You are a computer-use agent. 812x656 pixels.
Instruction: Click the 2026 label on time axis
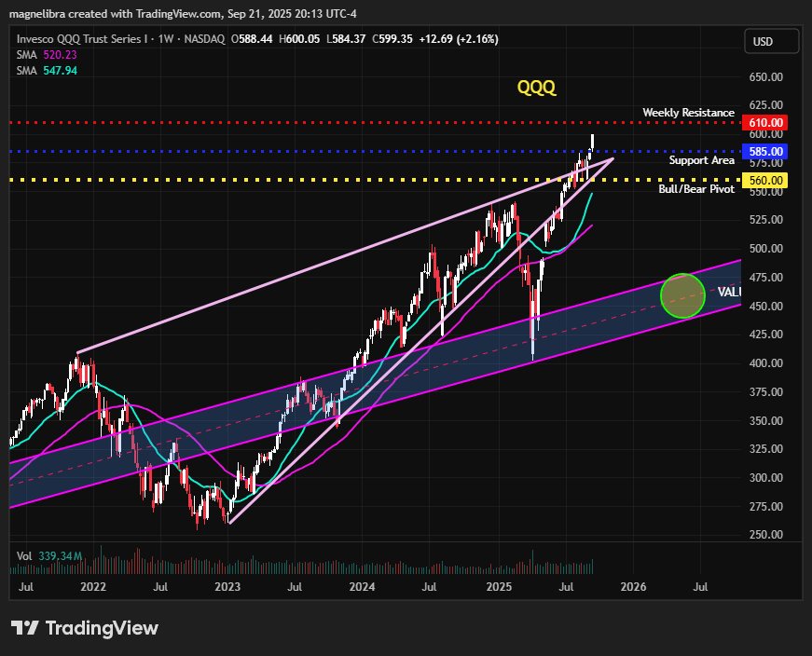pos(633,587)
